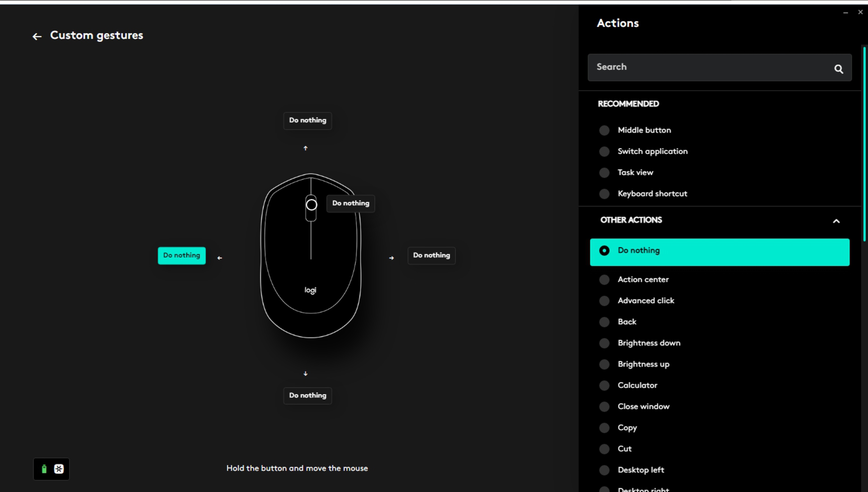The height and width of the screenshot is (492, 868).
Task: Pick Brightness down from the actions list
Action: pyautogui.click(x=649, y=343)
